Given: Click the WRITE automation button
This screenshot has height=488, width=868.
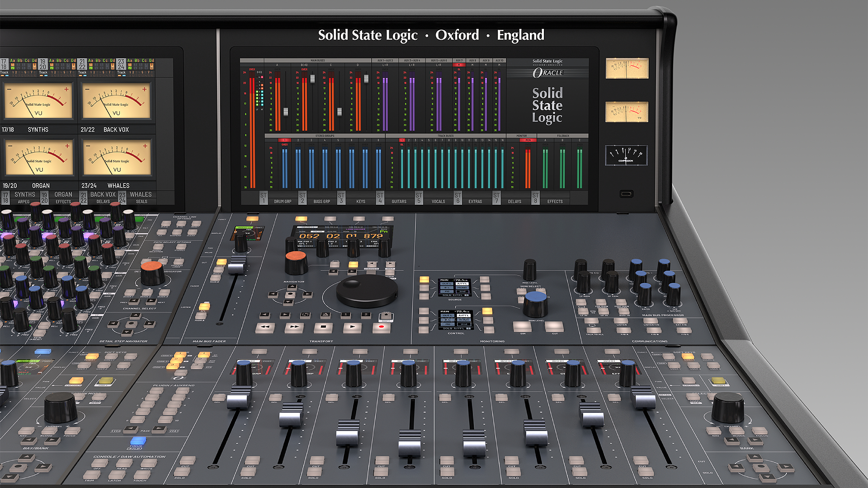Looking at the screenshot, I should [149, 463].
